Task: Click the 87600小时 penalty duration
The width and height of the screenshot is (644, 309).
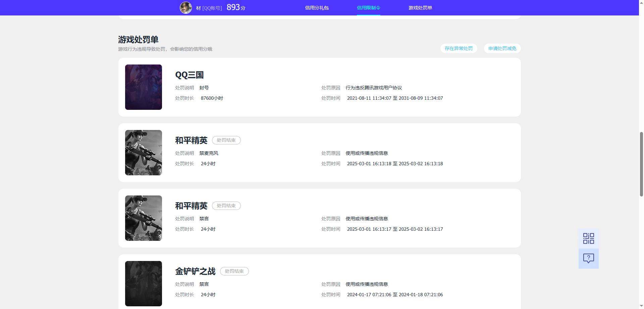Action: pyautogui.click(x=212, y=98)
